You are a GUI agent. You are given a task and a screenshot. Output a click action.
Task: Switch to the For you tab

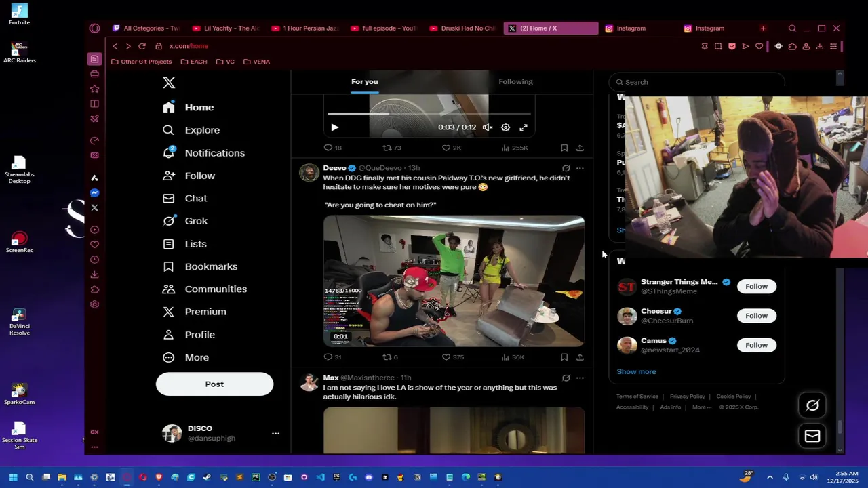click(365, 82)
